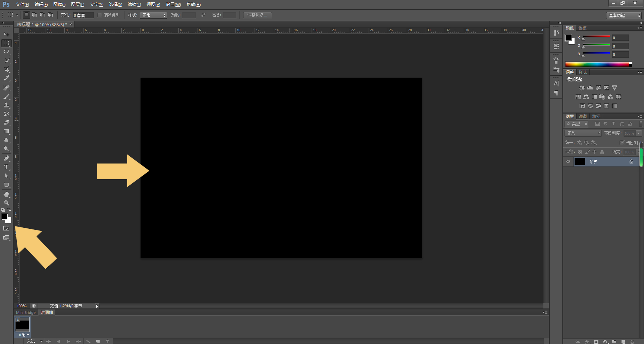Screen dimensions: 644x344
Task: Click the color spectrum ramp
Action: [598, 64]
